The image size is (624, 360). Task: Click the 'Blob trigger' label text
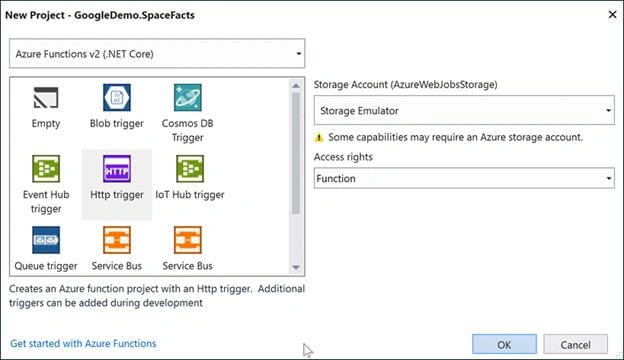pyautogui.click(x=117, y=123)
